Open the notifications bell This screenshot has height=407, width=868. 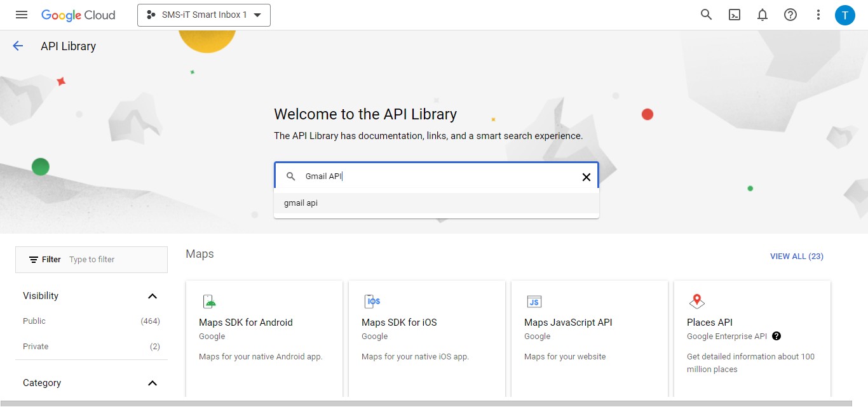pos(762,14)
